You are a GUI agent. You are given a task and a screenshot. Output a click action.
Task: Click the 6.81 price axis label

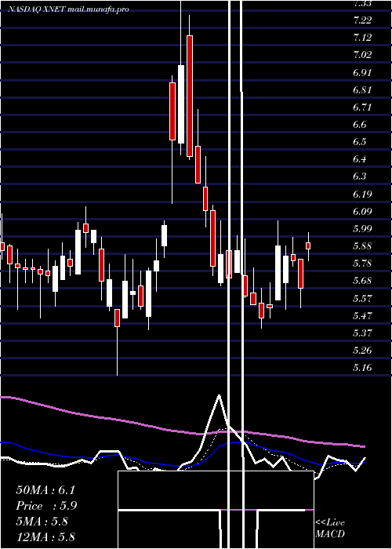pyautogui.click(x=362, y=89)
